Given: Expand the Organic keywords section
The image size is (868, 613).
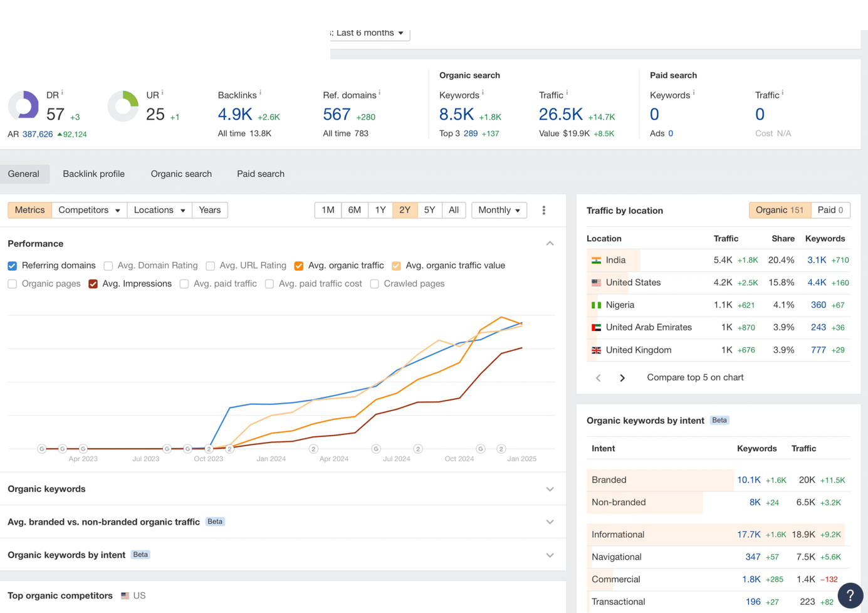Looking at the screenshot, I should pos(550,490).
